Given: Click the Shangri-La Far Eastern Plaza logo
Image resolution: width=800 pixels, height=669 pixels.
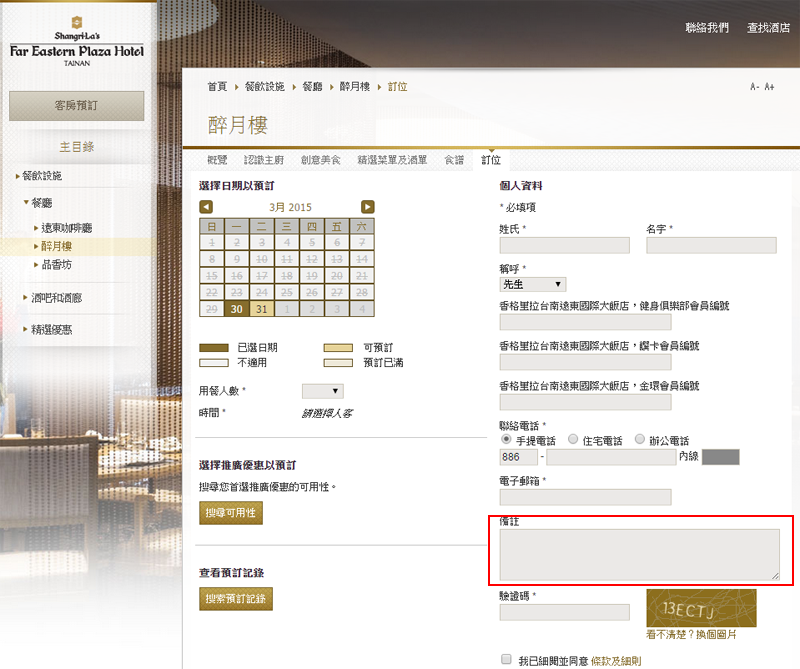Looking at the screenshot, I should [77, 42].
